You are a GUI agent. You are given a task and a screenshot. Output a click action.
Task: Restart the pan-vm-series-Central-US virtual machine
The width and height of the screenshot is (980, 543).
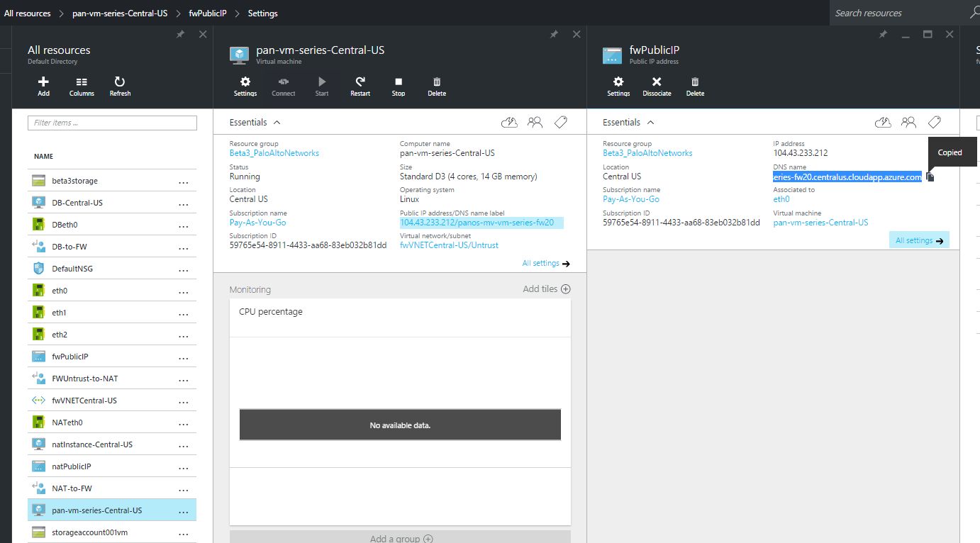[x=360, y=86]
